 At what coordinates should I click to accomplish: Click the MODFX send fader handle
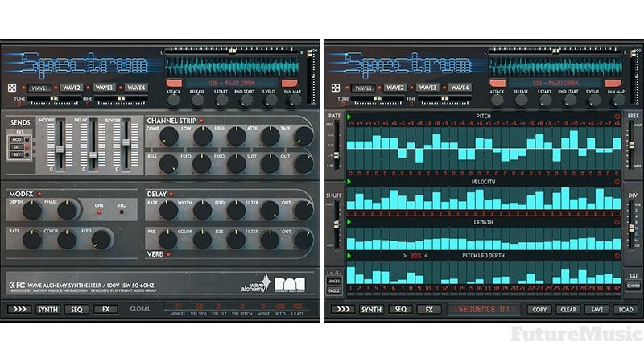[60, 150]
